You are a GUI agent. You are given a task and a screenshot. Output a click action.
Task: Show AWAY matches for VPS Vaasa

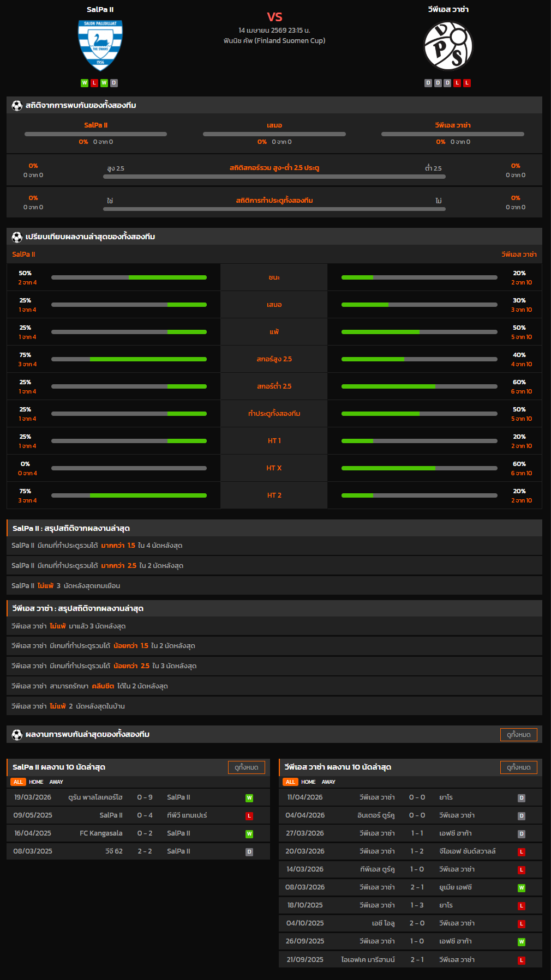coord(328,782)
